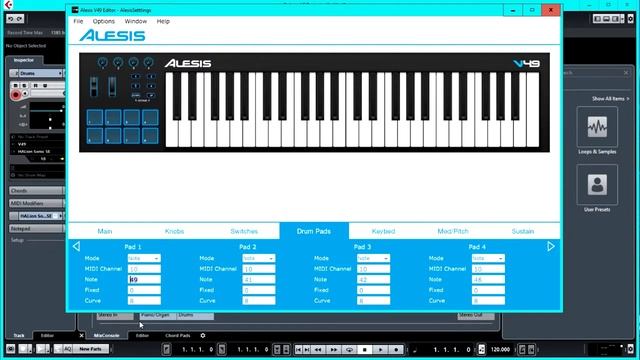
Task: Select the Drum Pads tab
Action: [x=314, y=231]
